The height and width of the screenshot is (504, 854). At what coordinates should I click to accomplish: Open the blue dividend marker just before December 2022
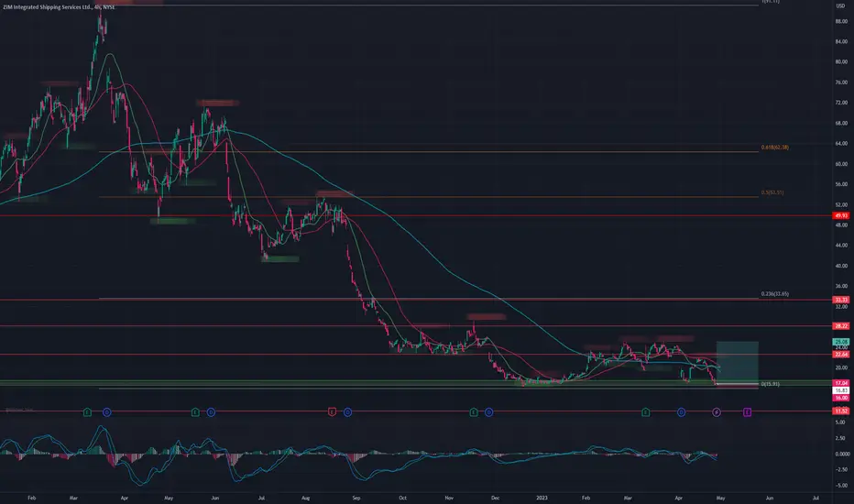point(488,412)
